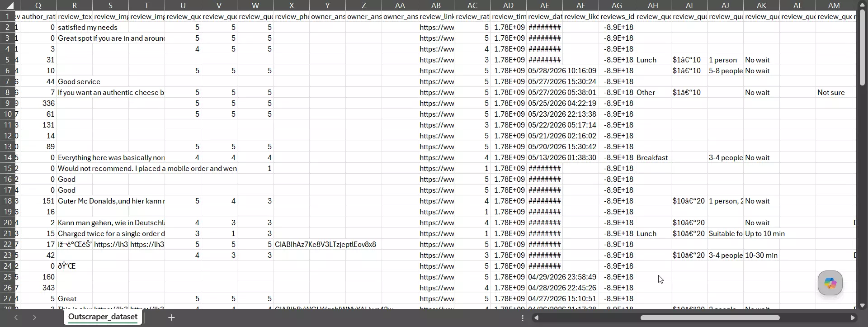This screenshot has height=327, width=868.
Task: Select column AB header
Action: point(436,5)
